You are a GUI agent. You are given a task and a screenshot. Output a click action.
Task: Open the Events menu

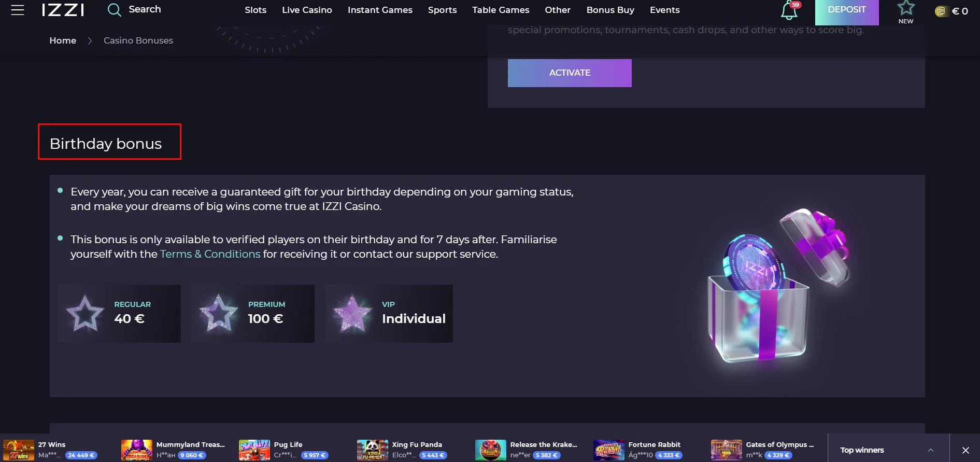click(x=664, y=10)
